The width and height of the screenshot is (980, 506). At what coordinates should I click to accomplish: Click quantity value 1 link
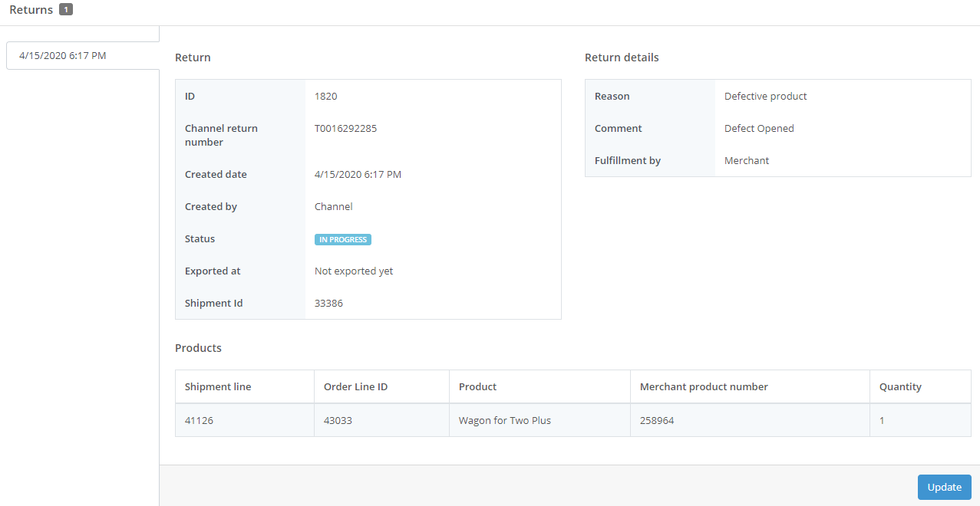[x=883, y=420]
